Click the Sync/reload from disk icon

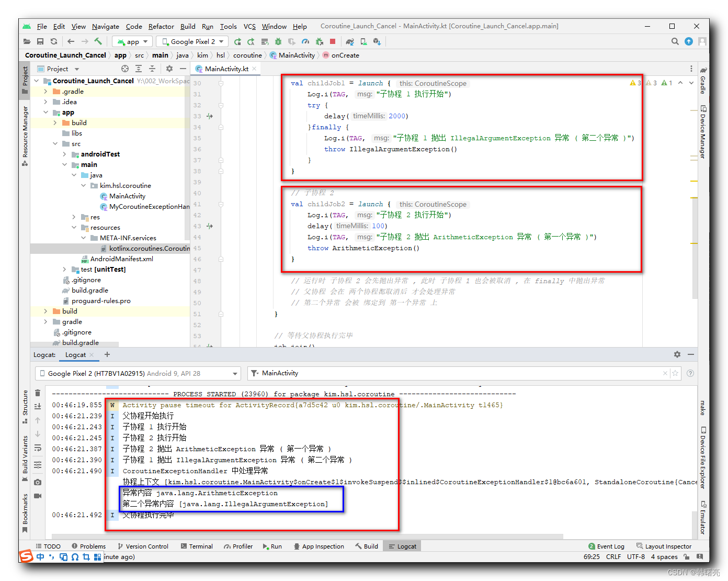54,41
